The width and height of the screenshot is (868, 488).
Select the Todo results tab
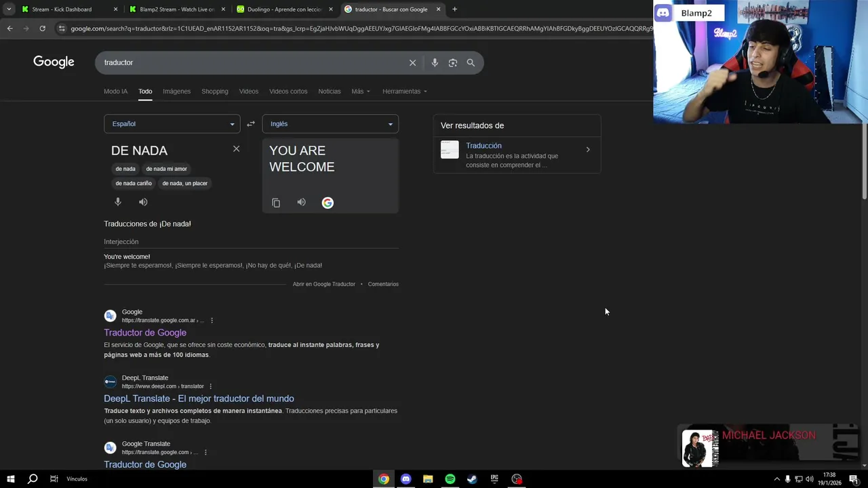point(145,91)
